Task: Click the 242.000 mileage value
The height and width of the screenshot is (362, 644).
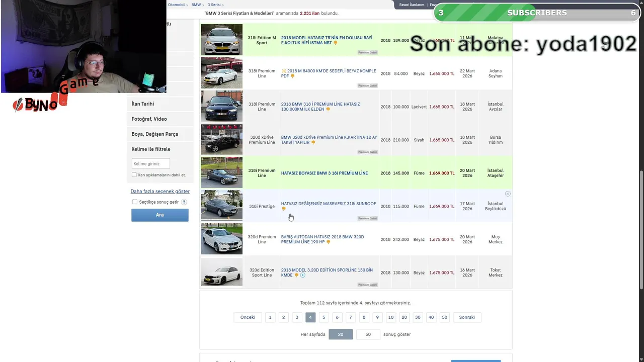Action: pos(401,240)
